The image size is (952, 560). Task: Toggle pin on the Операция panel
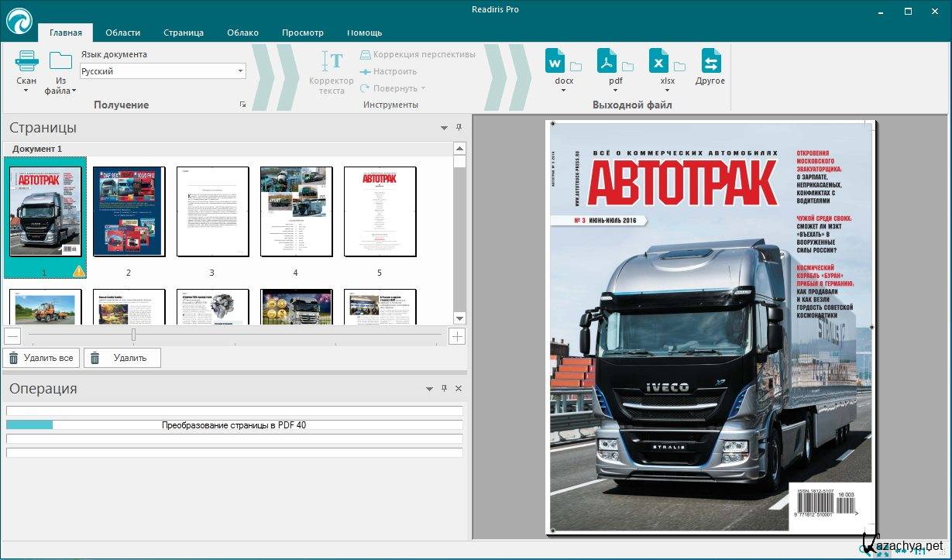point(444,389)
